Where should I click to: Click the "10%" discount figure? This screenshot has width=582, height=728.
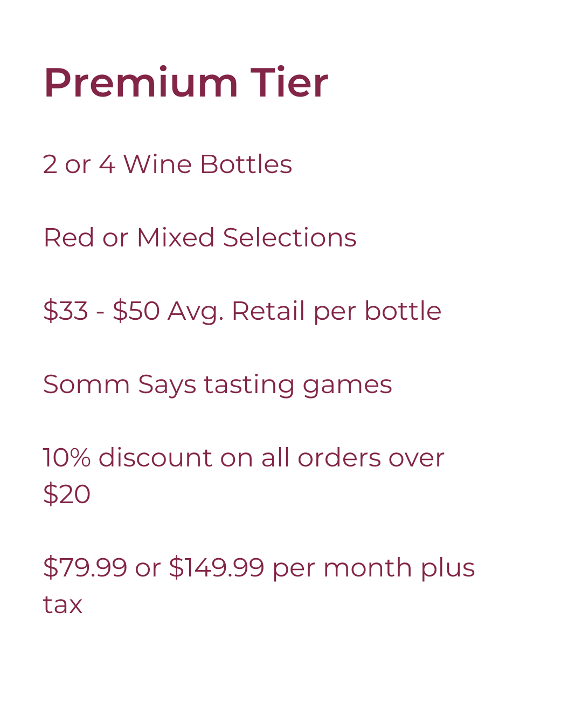67,457
